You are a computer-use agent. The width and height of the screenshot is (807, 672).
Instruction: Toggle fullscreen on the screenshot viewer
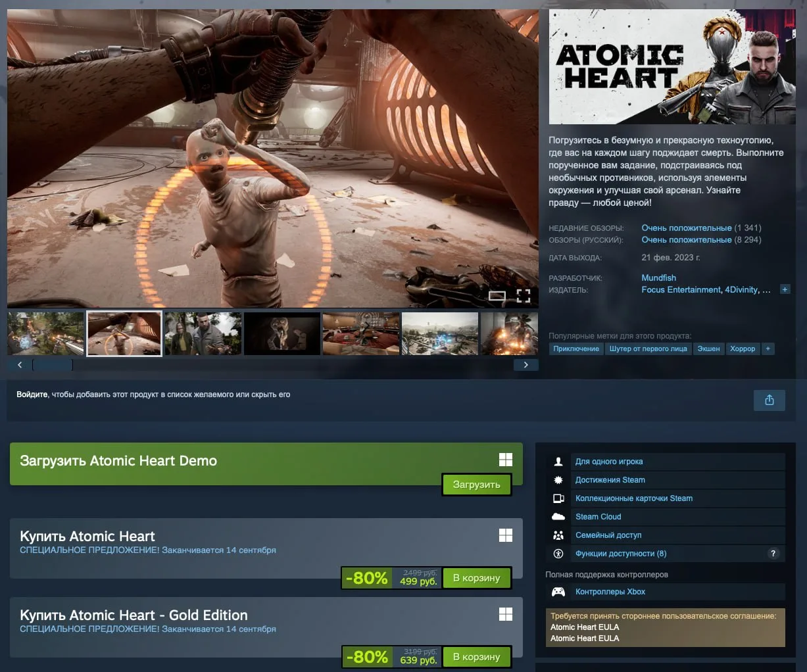pyautogui.click(x=524, y=296)
